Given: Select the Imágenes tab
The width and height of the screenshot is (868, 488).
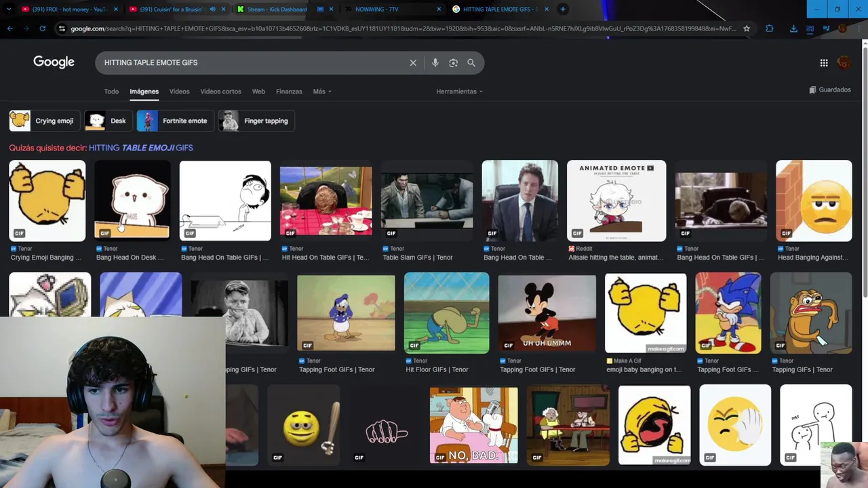Looking at the screenshot, I should [x=144, y=91].
